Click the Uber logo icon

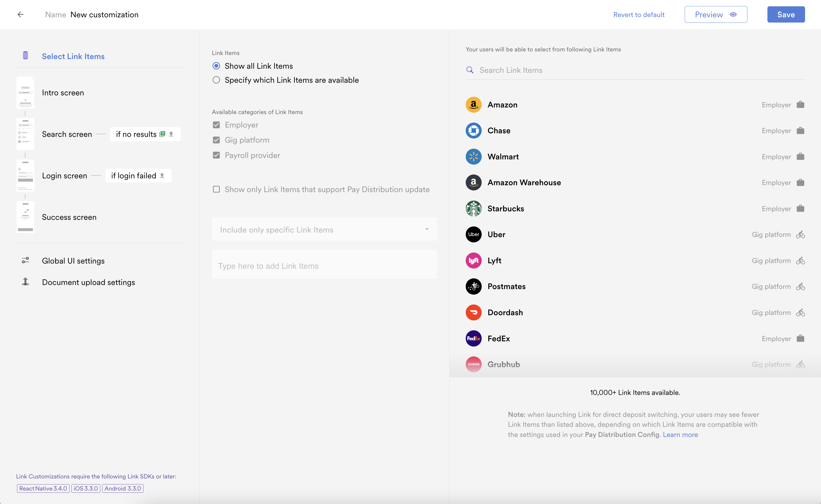click(473, 234)
